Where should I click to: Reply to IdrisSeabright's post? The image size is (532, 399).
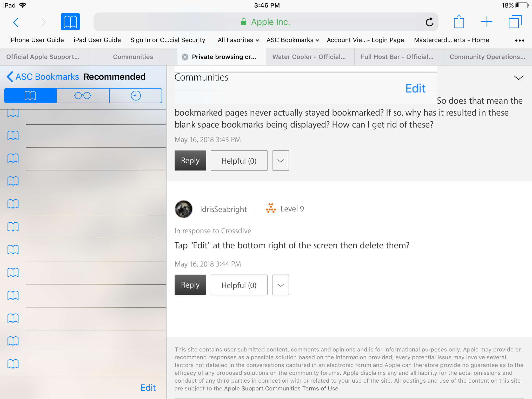(190, 285)
